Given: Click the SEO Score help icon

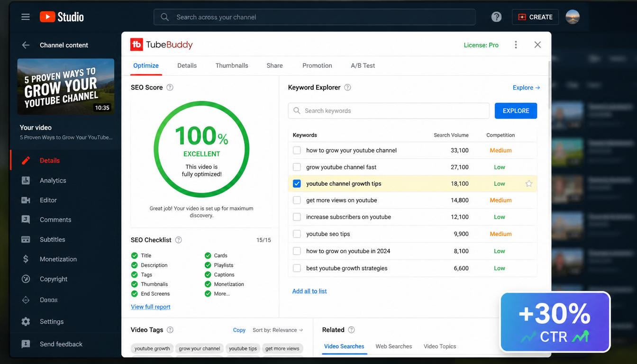Looking at the screenshot, I should pos(170,87).
